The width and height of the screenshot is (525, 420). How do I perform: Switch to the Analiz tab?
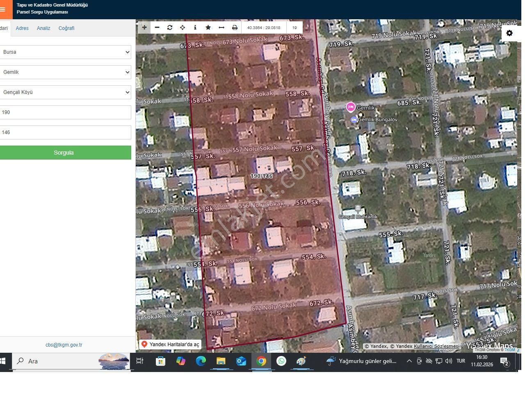pyautogui.click(x=43, y=28)
